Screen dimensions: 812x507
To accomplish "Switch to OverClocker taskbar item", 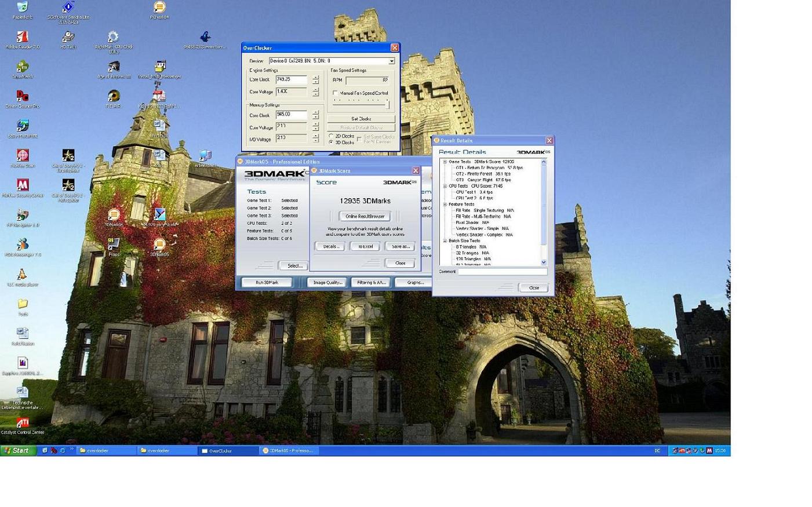I will [228, 450].
